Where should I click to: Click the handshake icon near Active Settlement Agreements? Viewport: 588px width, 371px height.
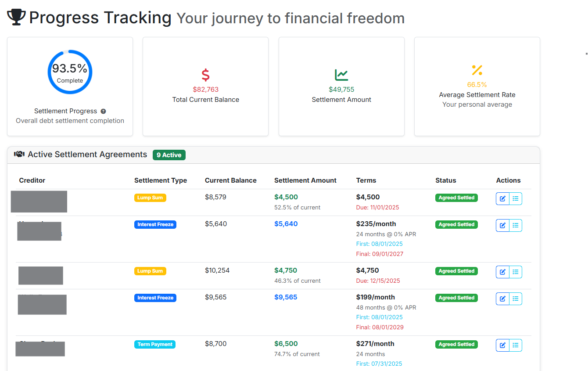(x=19, y=154)
